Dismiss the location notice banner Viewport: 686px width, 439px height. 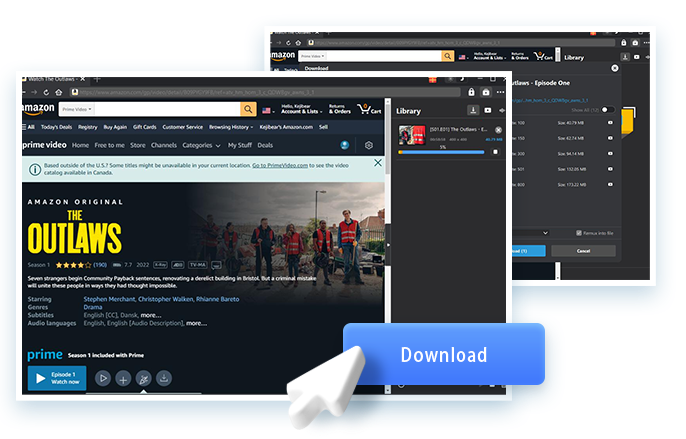378,163
